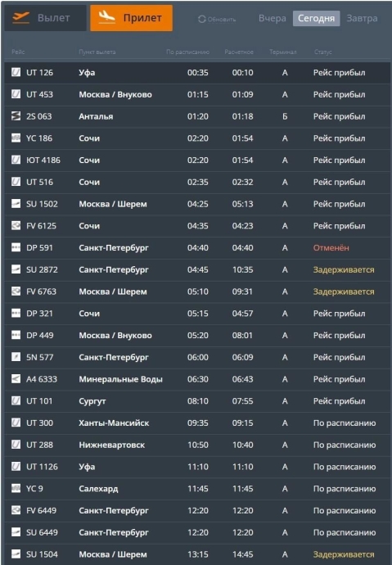The width and height of the screenshot is (392, 565).
Task: Click the airline icon next to 2S 063
Action: pos(16,116)
